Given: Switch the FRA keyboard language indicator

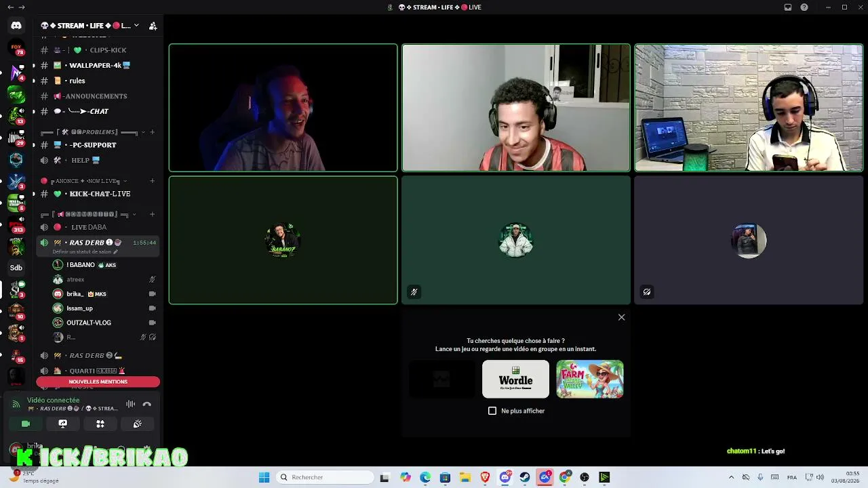Looking at the screenshot, I should (791, 477).
